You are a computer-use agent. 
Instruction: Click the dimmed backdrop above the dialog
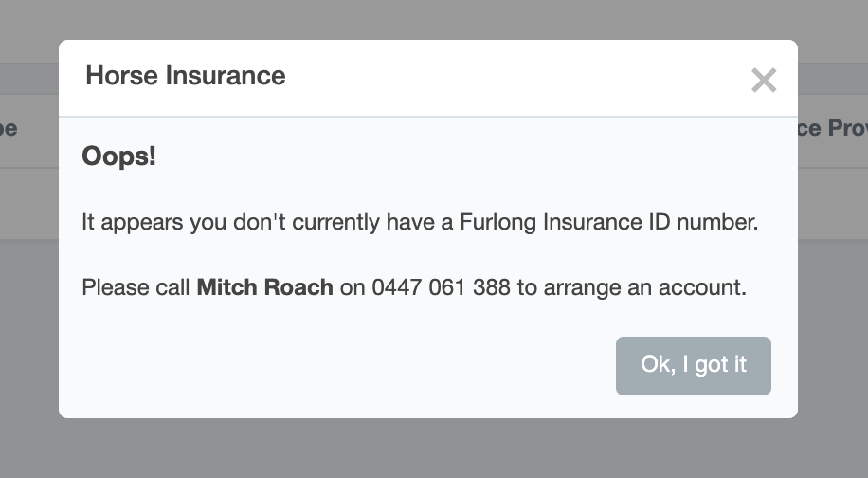pyautogui.click(x=426, y=19)
